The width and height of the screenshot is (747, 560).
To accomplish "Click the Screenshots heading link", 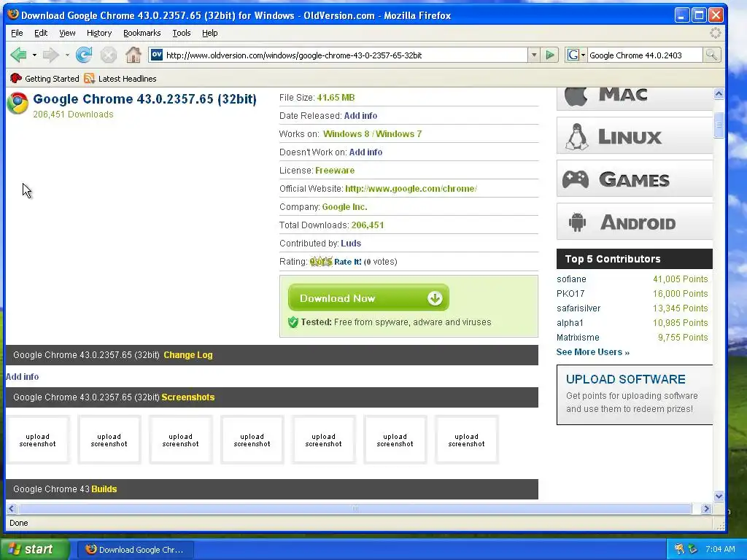I will tap(188, 397).
